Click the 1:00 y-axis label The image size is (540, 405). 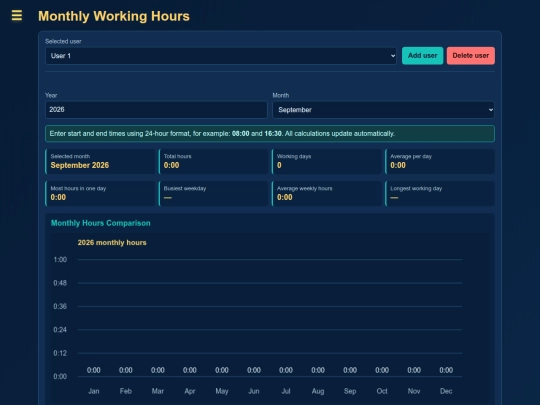tap(60, 260)
